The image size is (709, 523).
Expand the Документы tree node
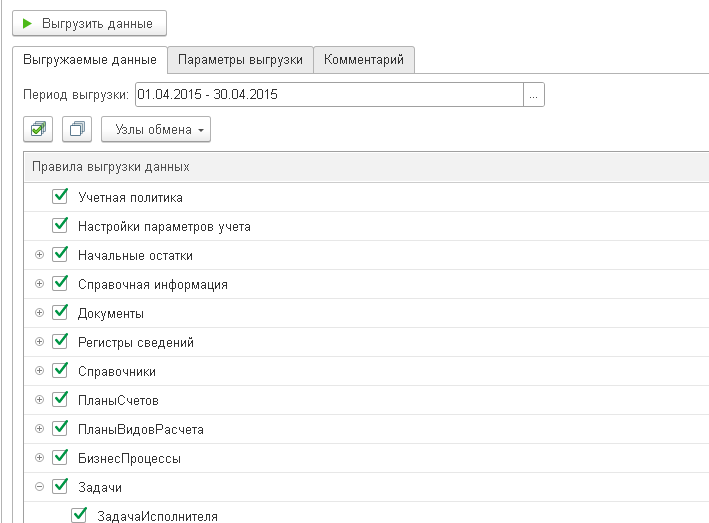tap(39, 313)
